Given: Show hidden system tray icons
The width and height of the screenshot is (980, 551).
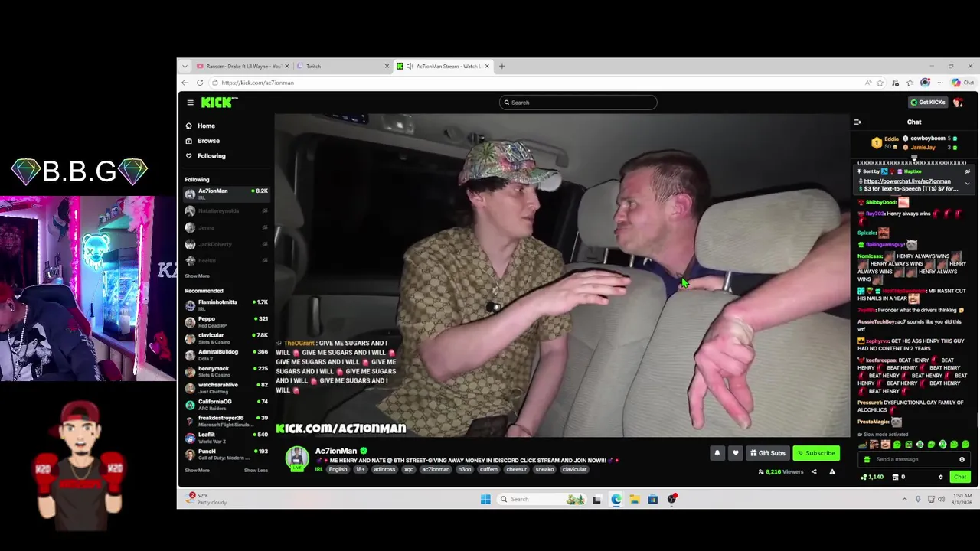Looking at the screenshot, I should click(x=904, y=500).
